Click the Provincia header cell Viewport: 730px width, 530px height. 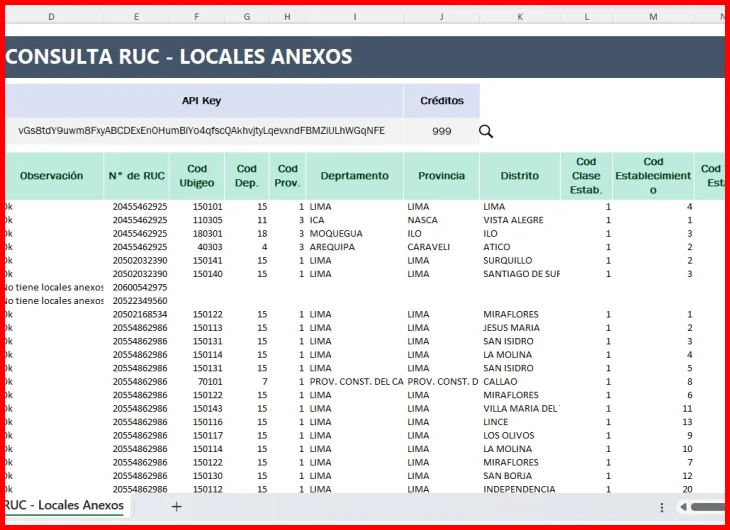441,176
